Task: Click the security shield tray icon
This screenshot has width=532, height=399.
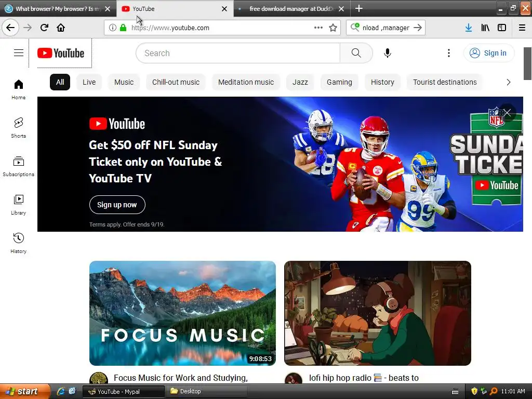Action: pos(474,391)
